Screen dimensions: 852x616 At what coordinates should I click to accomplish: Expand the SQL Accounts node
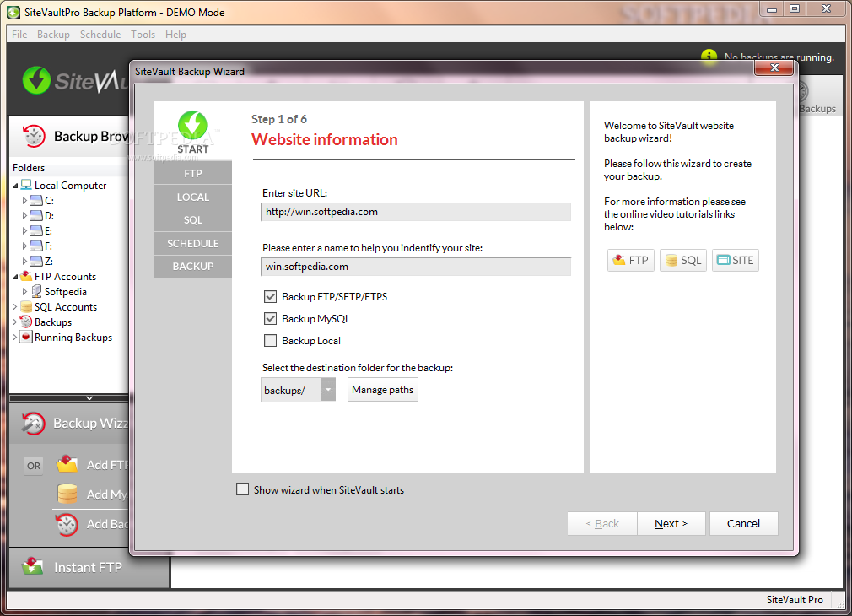pos(14,306)
